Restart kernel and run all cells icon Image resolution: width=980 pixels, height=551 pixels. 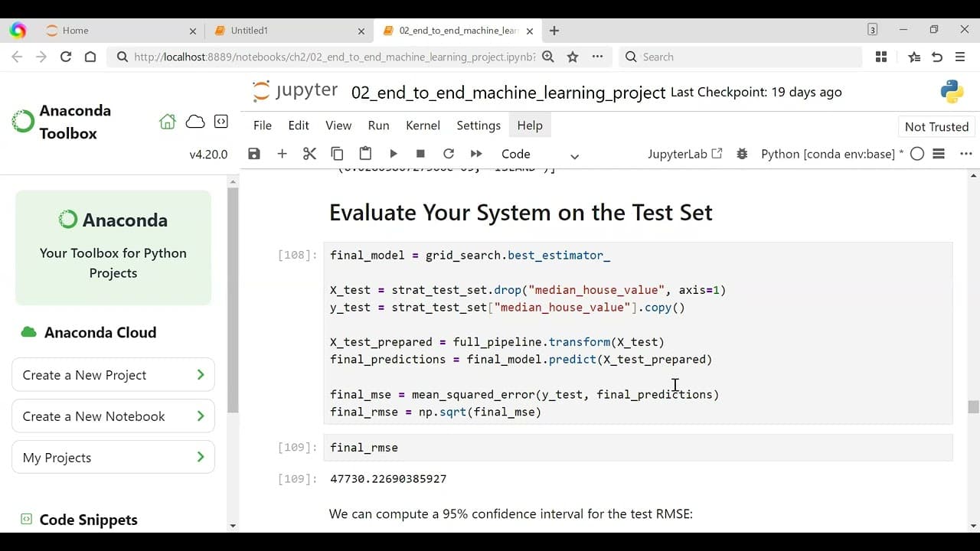(x=476, y=154)
